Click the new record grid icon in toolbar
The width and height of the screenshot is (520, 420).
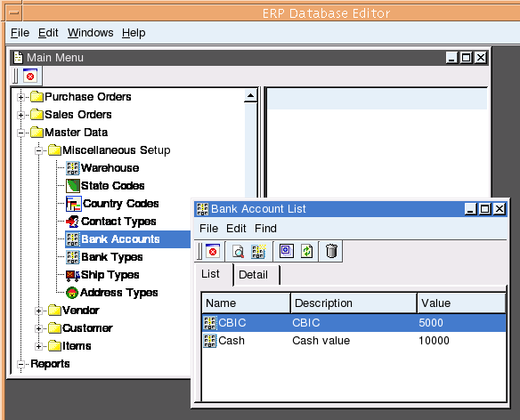click(258, 251)
